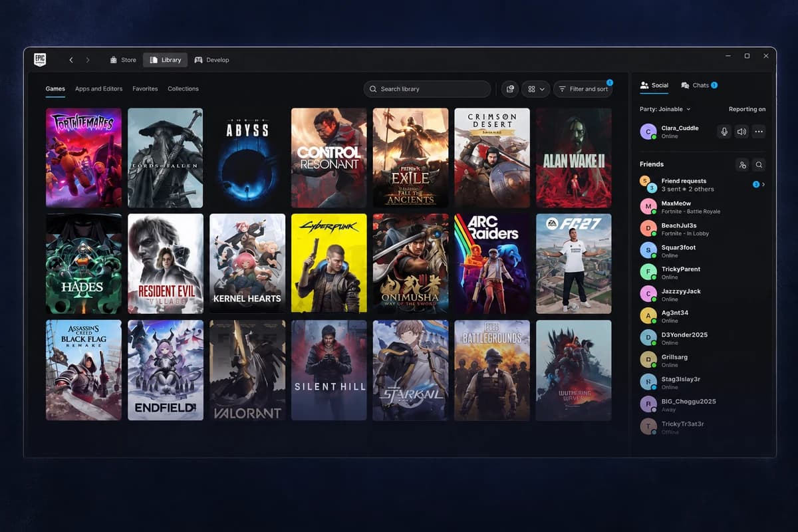Open the Endfield game tile
This screenshot has height=532, width=798.
point(166,370)
